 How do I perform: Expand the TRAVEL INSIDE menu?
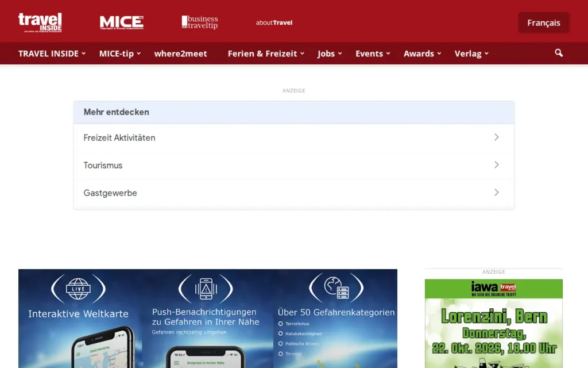(x=52, y=53)
